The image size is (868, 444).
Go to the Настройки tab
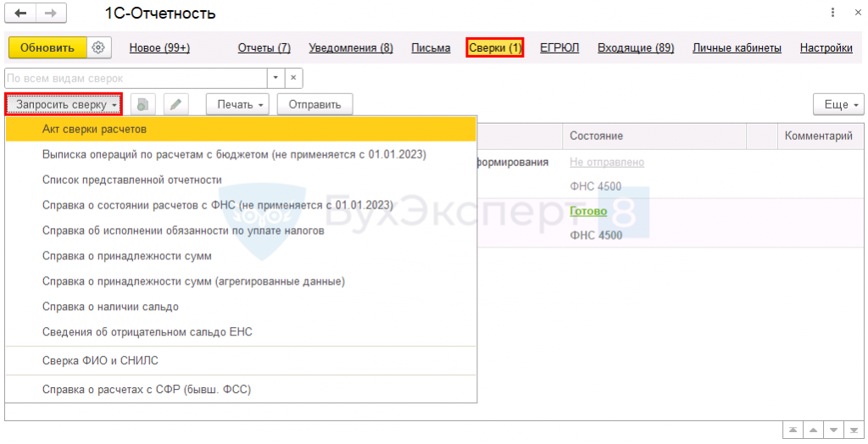click(826, 48)
